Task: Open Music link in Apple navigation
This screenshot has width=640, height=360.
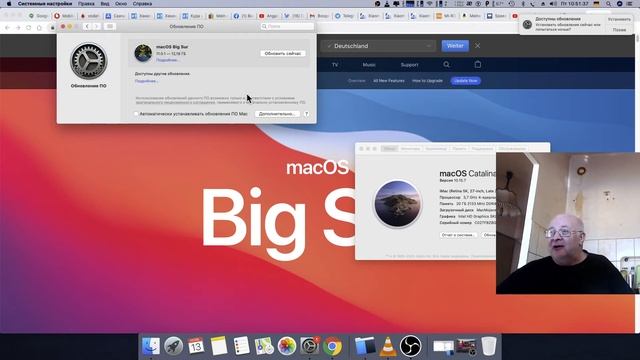Action: (369, 65)
